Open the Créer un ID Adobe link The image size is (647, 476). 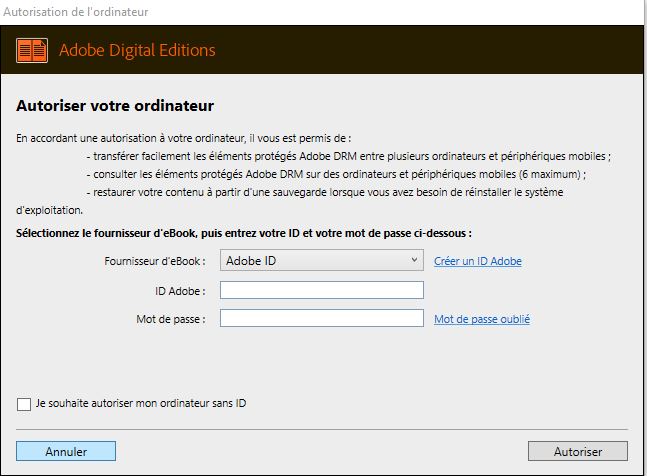coord(477,262)
